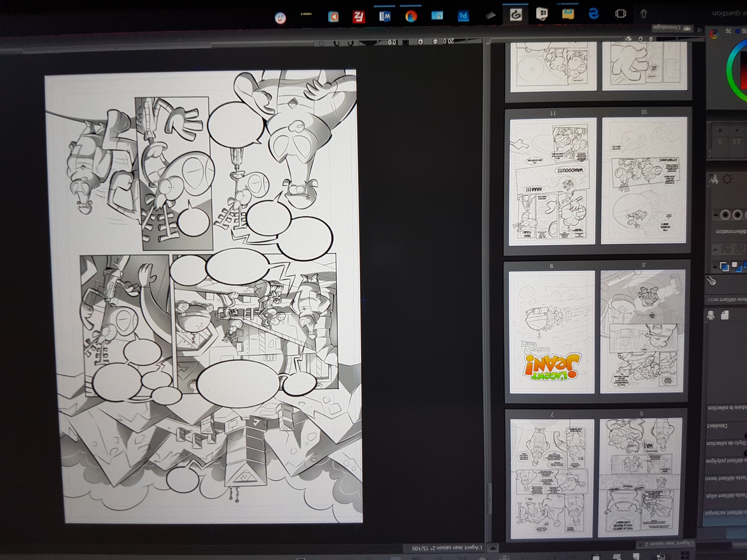Image resolution: width=747 pixels, height=560 pixels.
Task: Click the page manager scroll arrow button
Action: (x=493, y=548)
